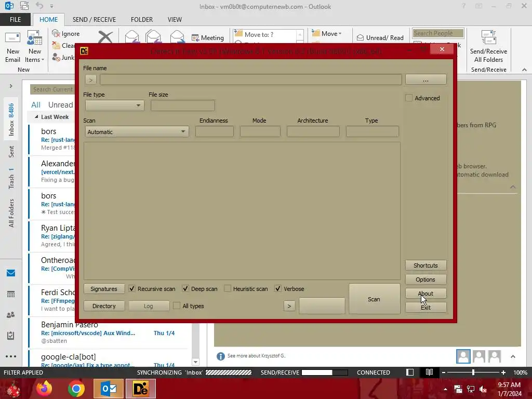Switch to the FOLDER ribbon tab
This screenshot has width=532, height=399.
coord(142,19)
